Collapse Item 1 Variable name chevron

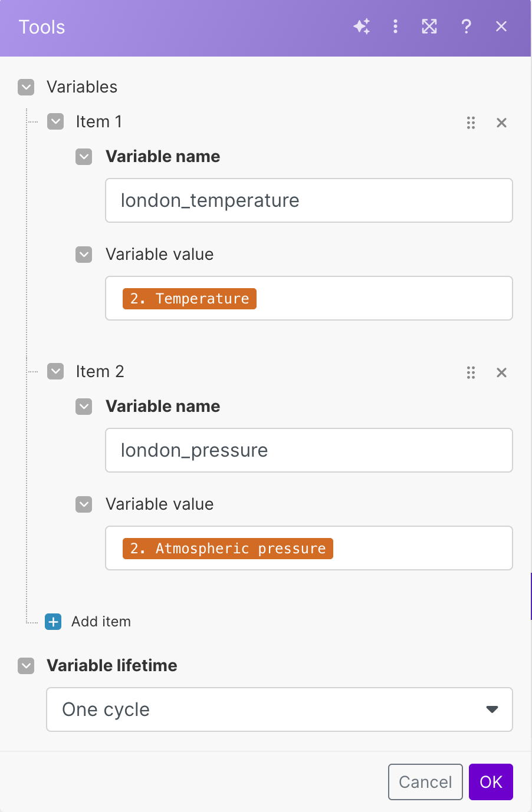click(x=84, y=157)
